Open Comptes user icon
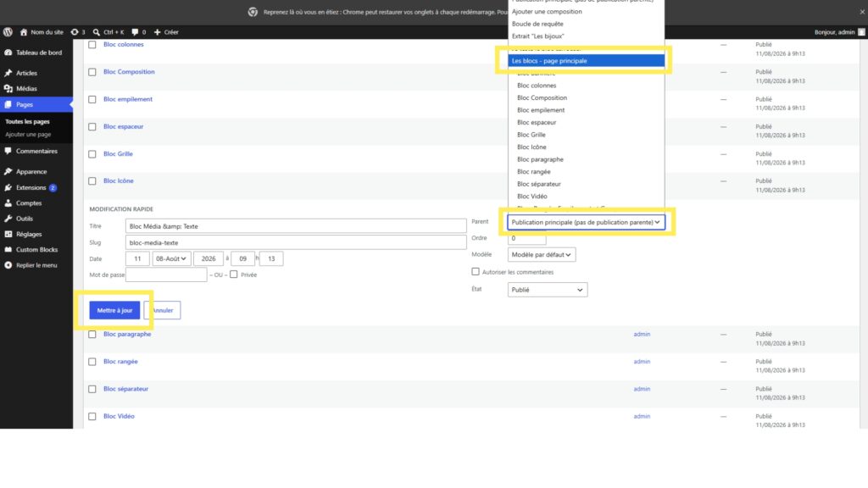Viewport: 868px width, 488px height. click(x=8, y=203)
